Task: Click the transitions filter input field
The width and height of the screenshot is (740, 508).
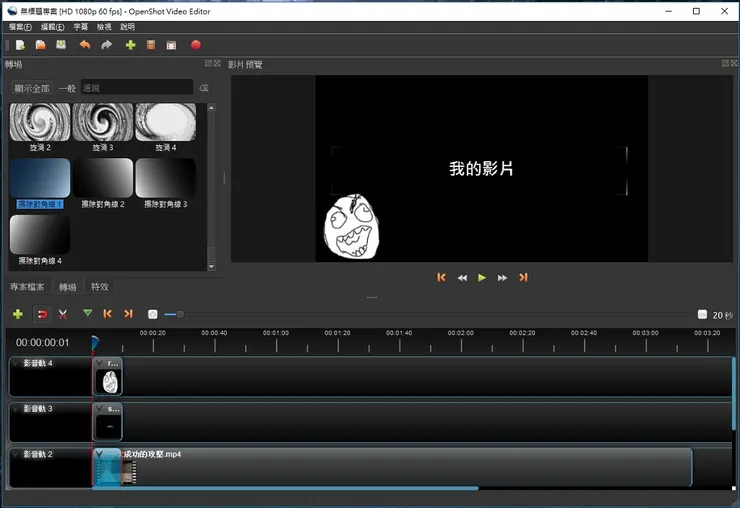Action: click(137, 88)
